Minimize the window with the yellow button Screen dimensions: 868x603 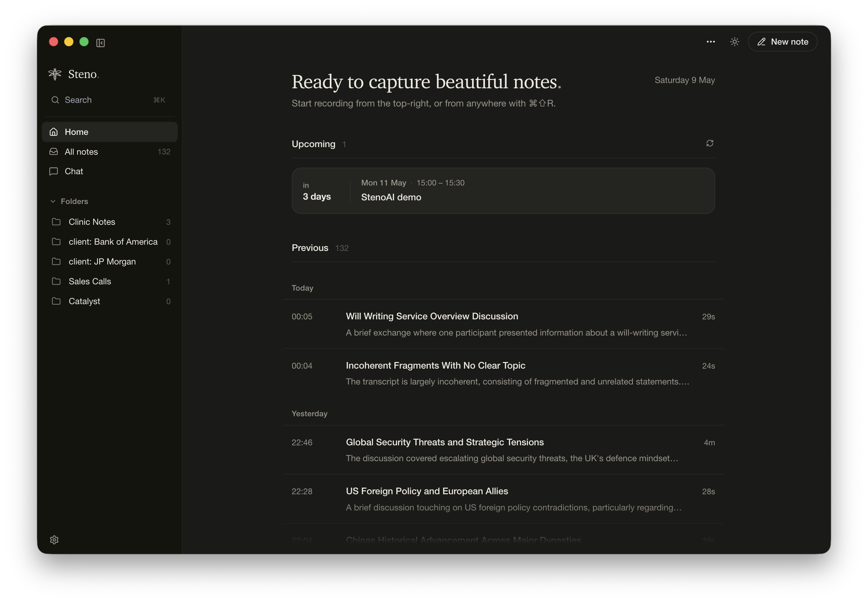click(69, 42)
